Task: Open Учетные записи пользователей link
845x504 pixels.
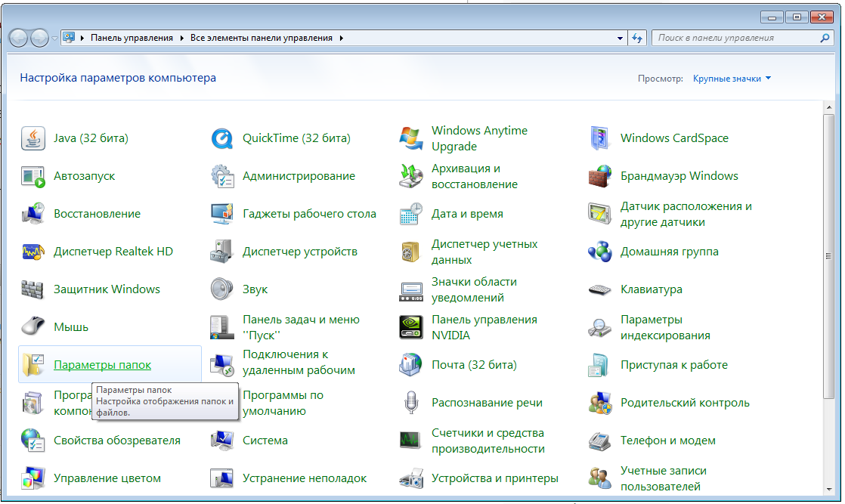Action: pyautogui.click(x=663, y=478)
